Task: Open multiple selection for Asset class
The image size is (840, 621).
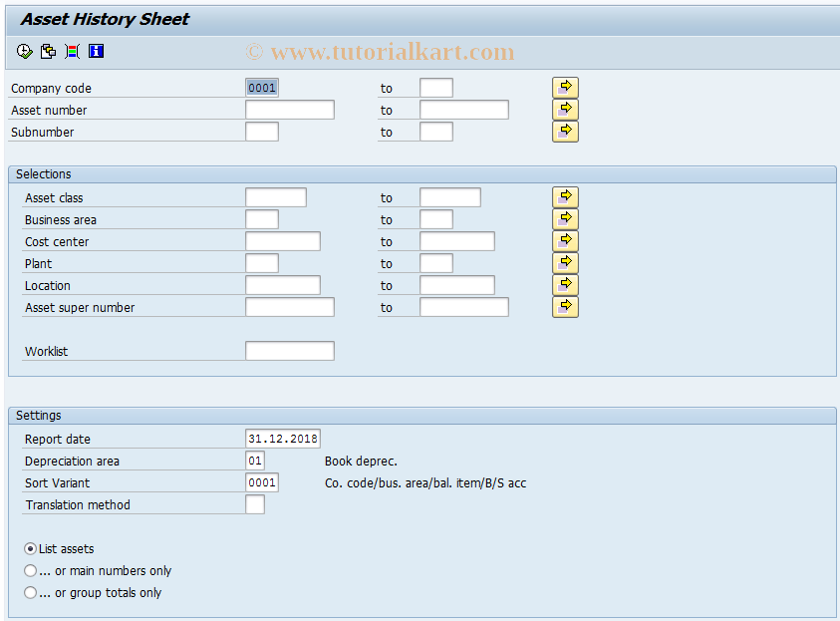Action: pyautogui.click(x=565, y=197)
